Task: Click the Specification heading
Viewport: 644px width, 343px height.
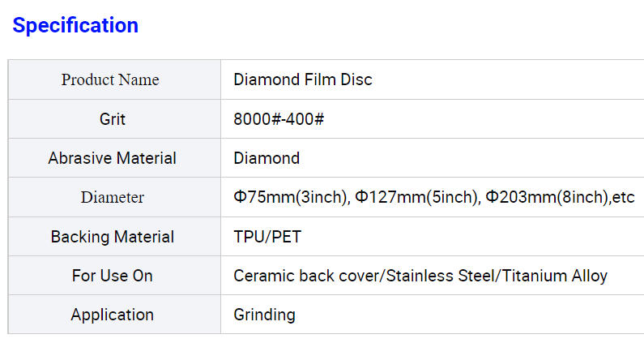Action: coord(75,26)
